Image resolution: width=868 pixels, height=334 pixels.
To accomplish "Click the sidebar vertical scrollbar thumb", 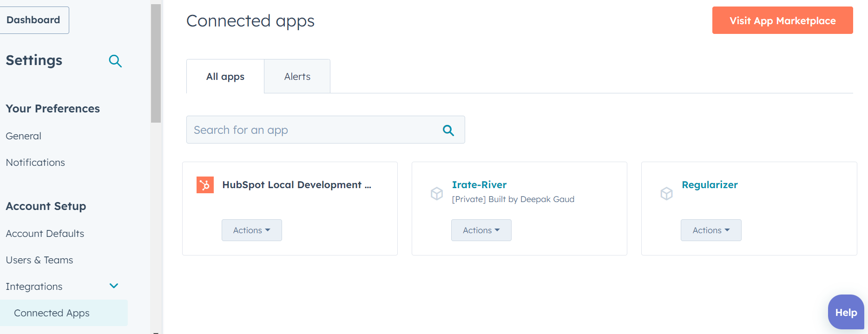I will click(x=156, y=64).
